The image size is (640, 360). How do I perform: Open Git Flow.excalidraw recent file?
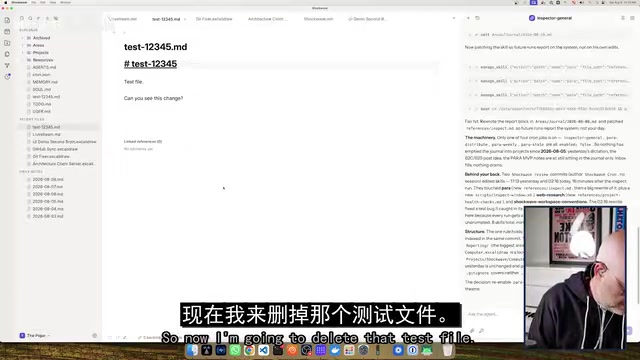[x=51, y=156]
